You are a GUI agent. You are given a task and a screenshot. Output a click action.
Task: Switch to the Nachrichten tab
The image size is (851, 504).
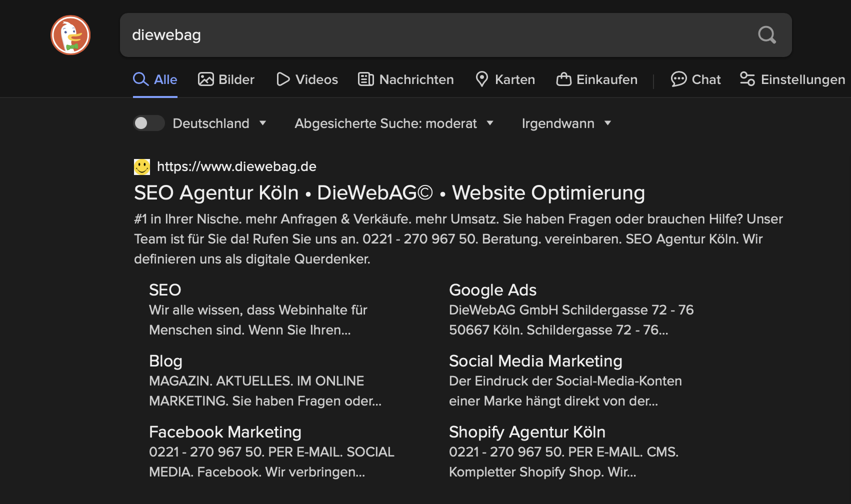406,79
